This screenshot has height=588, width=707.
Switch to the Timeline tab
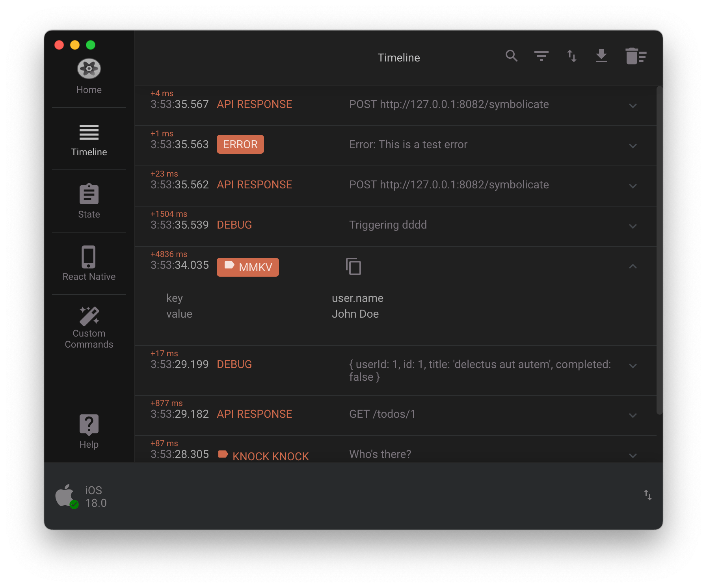(x=89, y=140)
